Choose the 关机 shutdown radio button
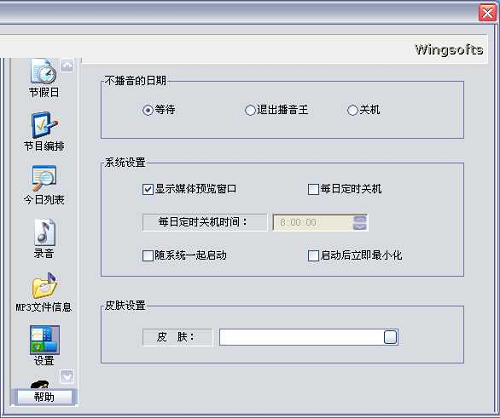Screen dimensions: 500x418 coord(352,110)
